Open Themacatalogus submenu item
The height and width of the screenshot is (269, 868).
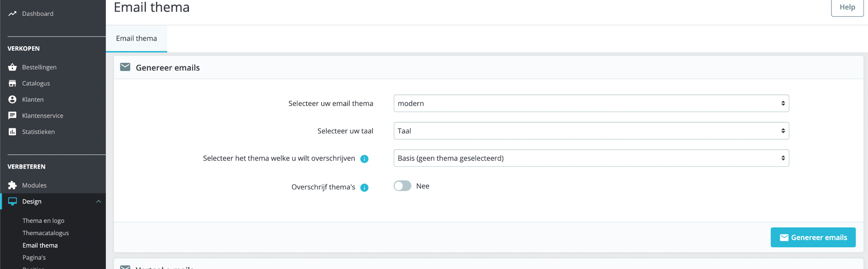[x=46, y=233]
